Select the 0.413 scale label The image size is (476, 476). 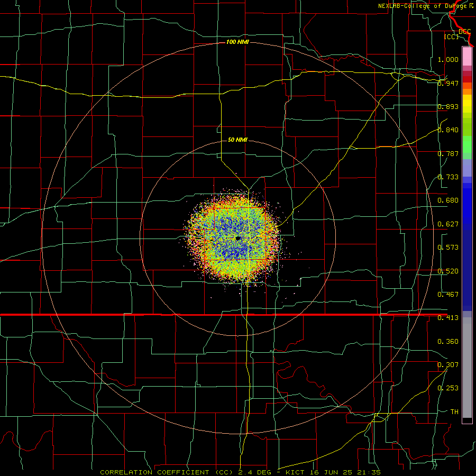click(x=448, y=318)
